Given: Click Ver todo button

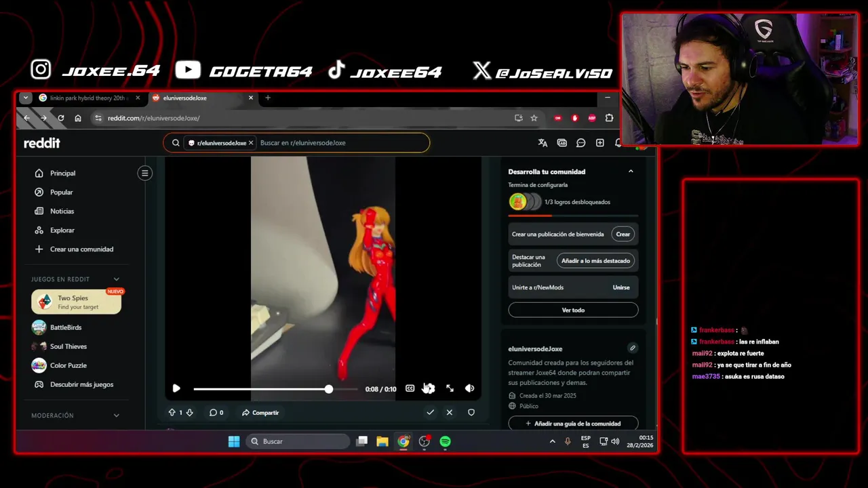Looking at the screenshot, I should [x=573, y=310].
